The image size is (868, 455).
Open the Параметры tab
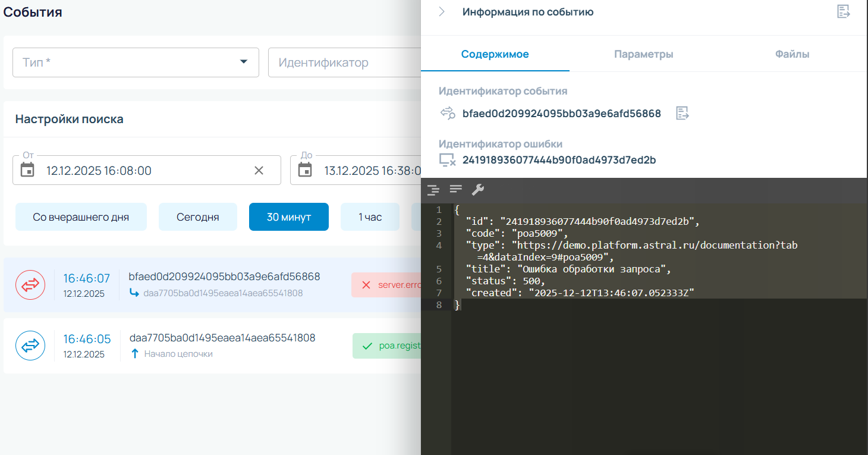tap(643, 54)
